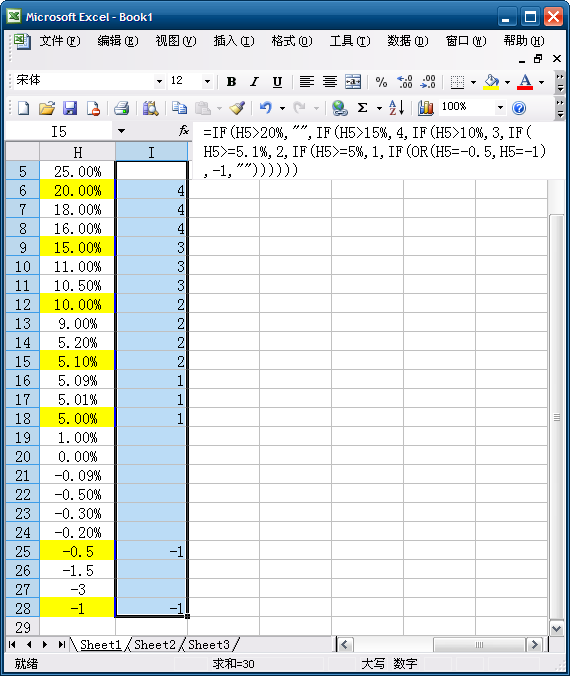Open the 格式(O) menu
Viewport: 570px width, 676px height.
click(x=292, y=41)
